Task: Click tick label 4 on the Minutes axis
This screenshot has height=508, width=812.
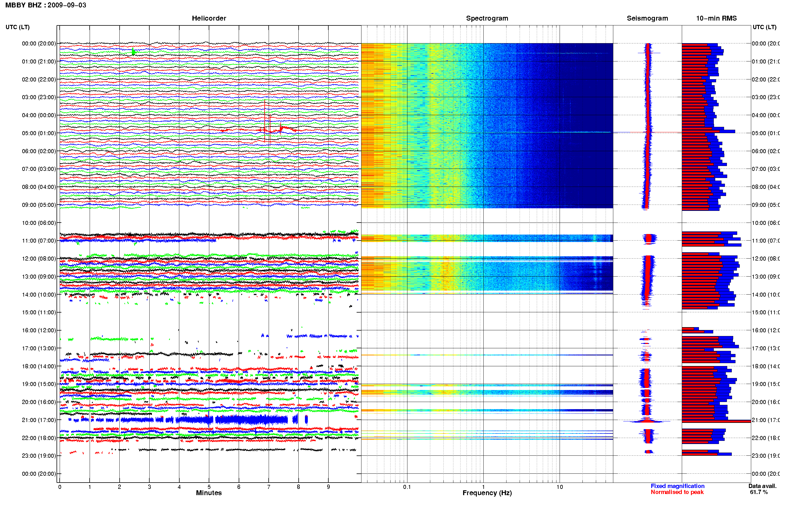Action: pos(179,487)
